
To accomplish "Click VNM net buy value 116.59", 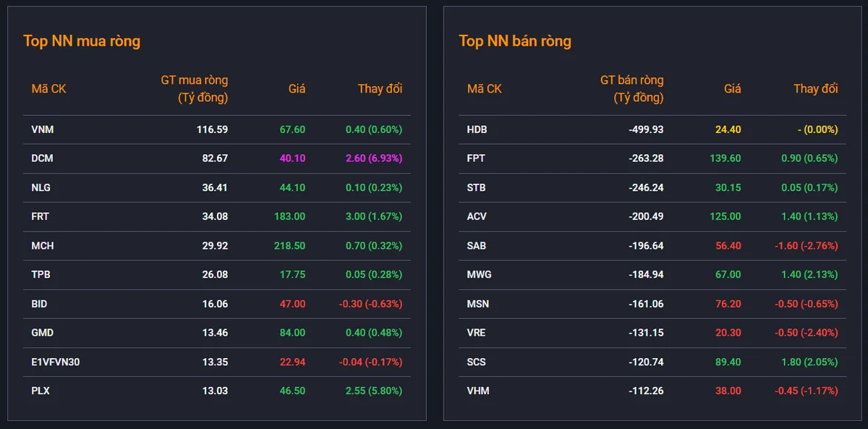I will tap(212, 129).
